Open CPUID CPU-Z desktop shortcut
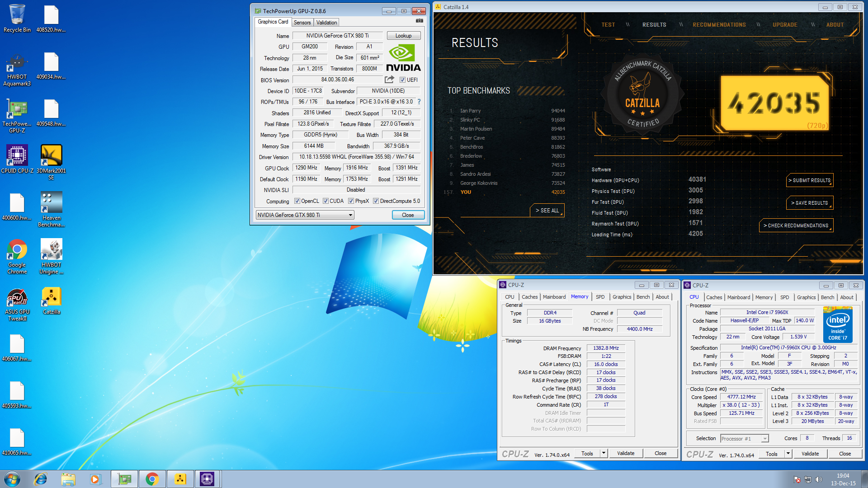This screenshot has width=868, height=488. [x=17, y=160]
